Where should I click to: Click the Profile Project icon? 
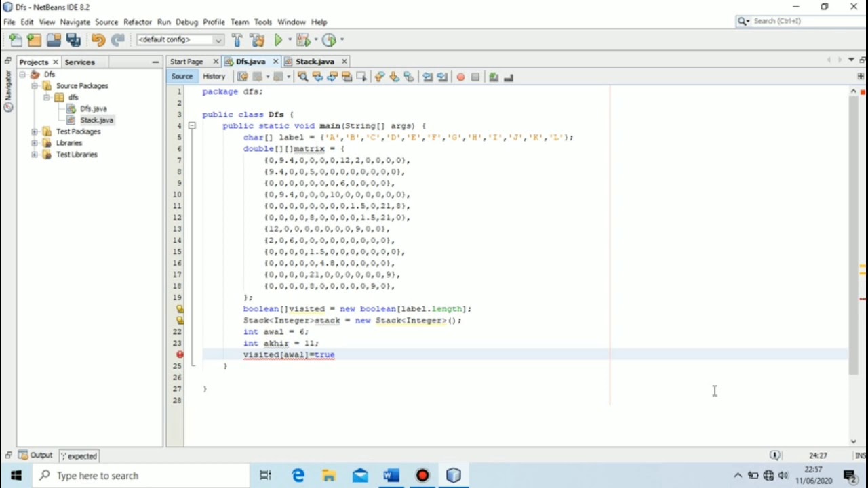tap(329, 40)
